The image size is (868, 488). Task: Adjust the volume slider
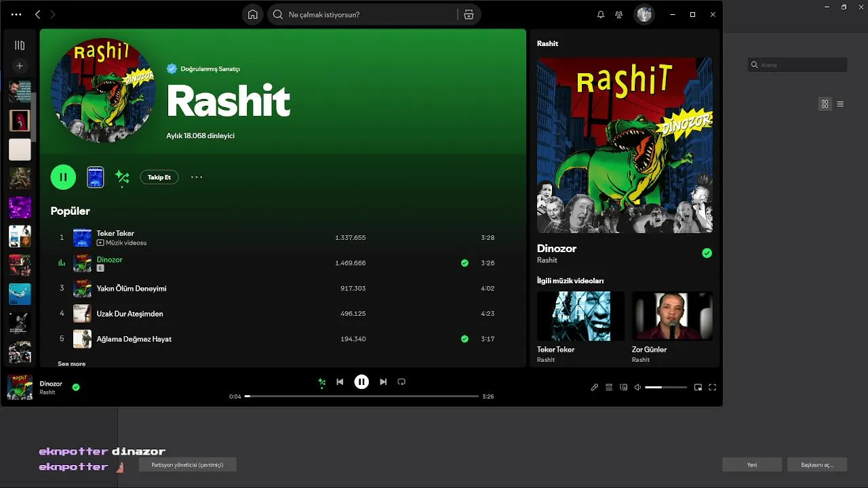point(666,387)
